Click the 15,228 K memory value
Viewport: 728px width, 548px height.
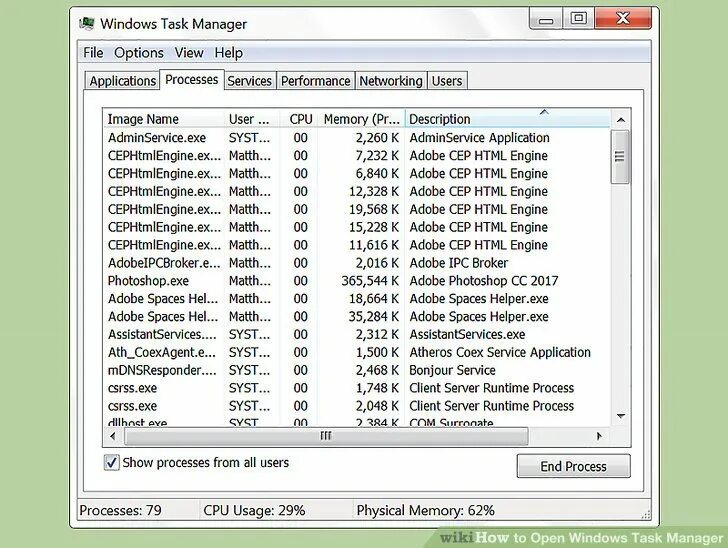tap(374, 227)
